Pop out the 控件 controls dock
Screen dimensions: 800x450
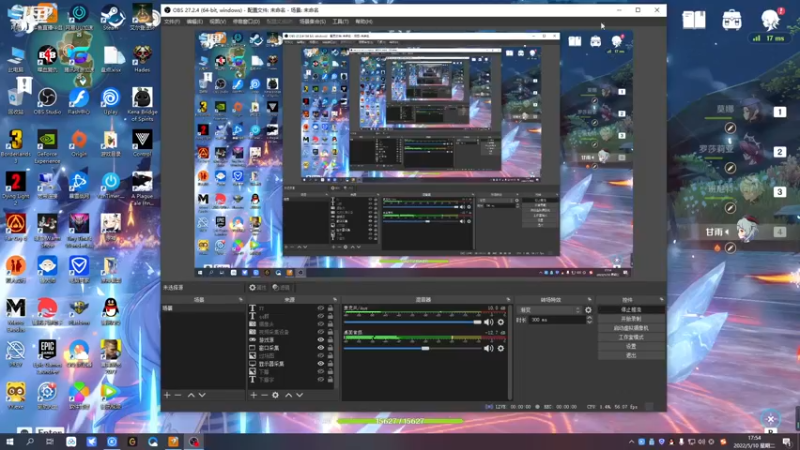[x=662, y=299]
